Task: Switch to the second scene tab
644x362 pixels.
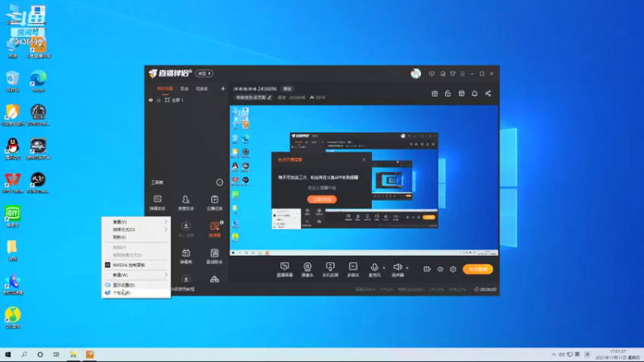Action: [x=184, y=88]
